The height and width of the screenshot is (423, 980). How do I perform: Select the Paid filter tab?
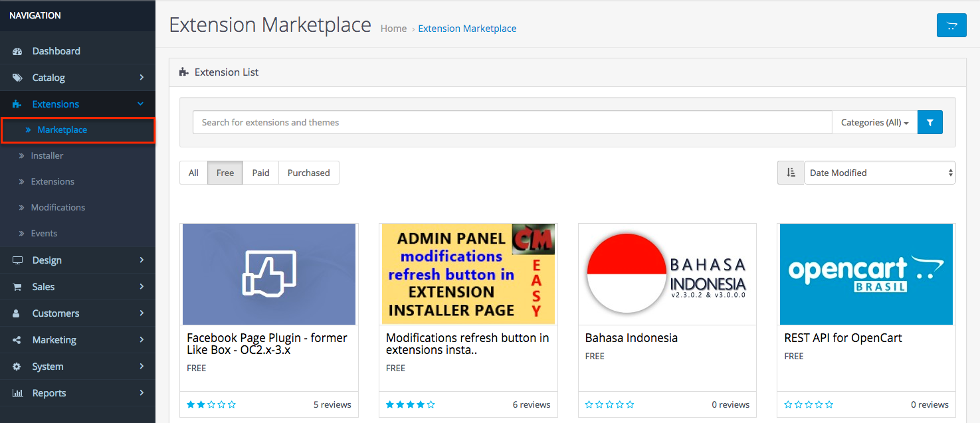[x=260, y=173]
